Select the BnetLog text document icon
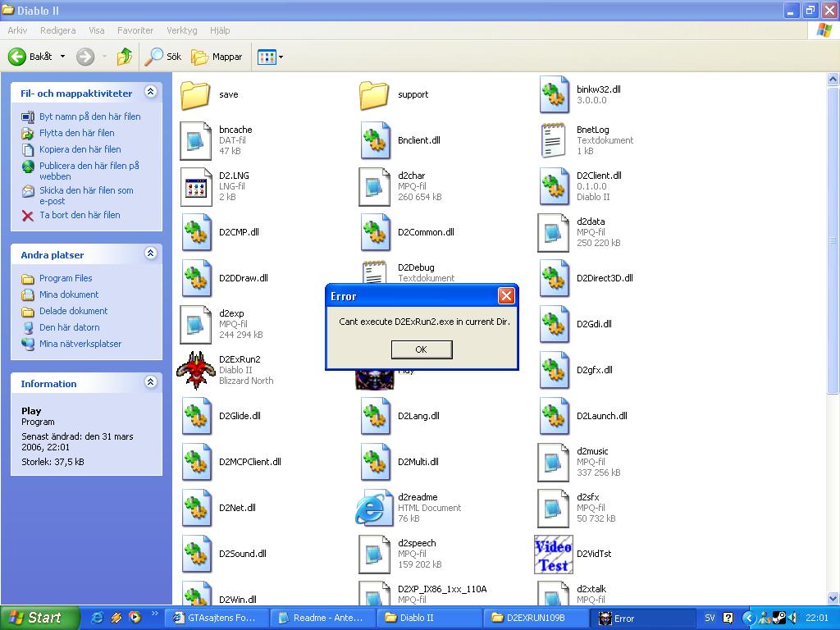Screen dimensions: 840x630 554,140
